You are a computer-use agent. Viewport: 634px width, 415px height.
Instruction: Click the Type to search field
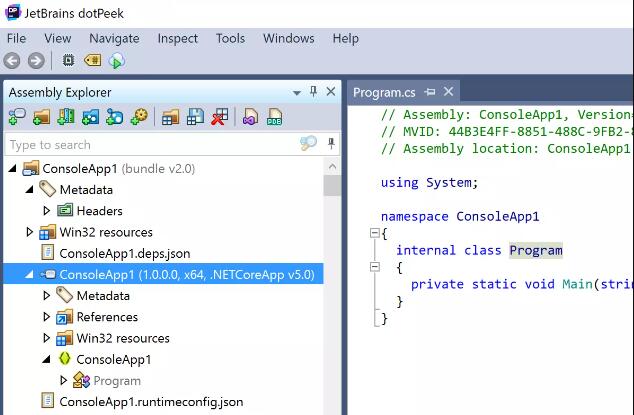point(150,145)
